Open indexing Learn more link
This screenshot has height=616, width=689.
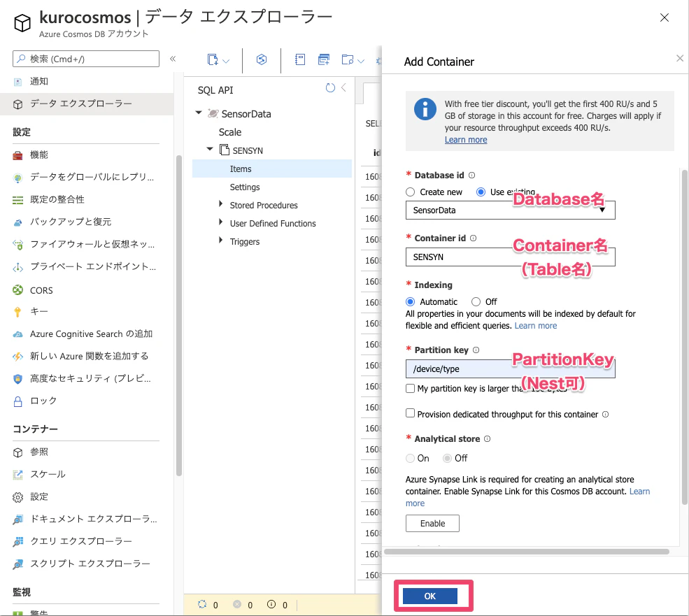(536, 326)
